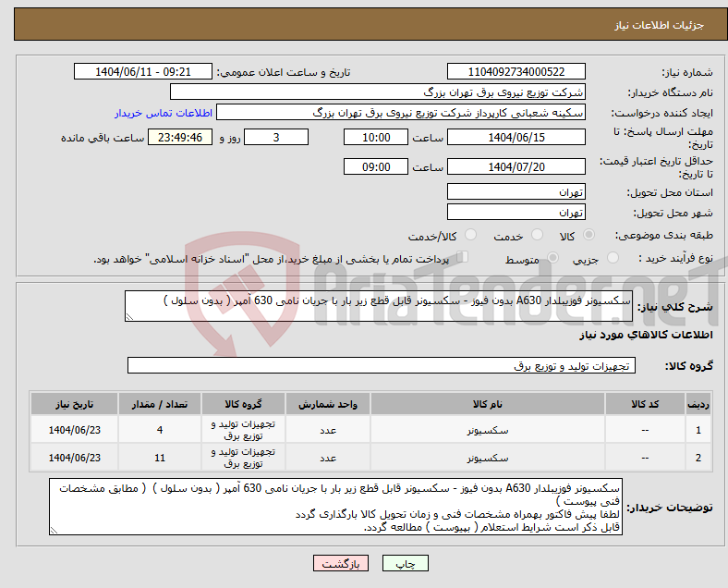
Task: Click the نام کالا column header
Action: (x=488, y=404)
